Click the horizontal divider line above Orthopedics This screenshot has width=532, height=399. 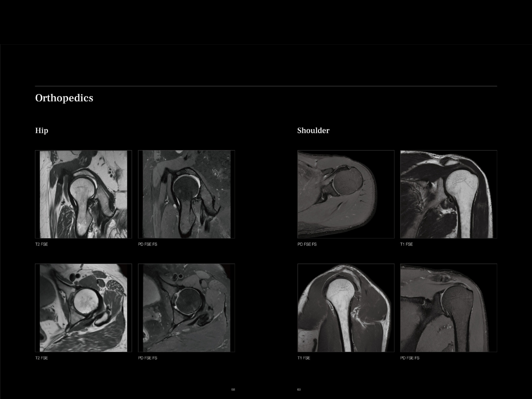click(266, 86)
